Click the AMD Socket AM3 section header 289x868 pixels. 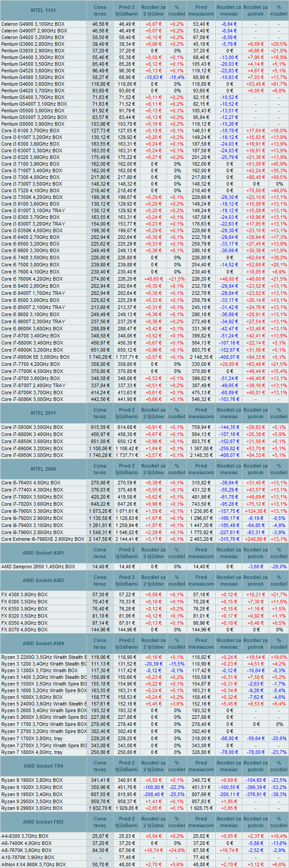click(x=43, y=581)
